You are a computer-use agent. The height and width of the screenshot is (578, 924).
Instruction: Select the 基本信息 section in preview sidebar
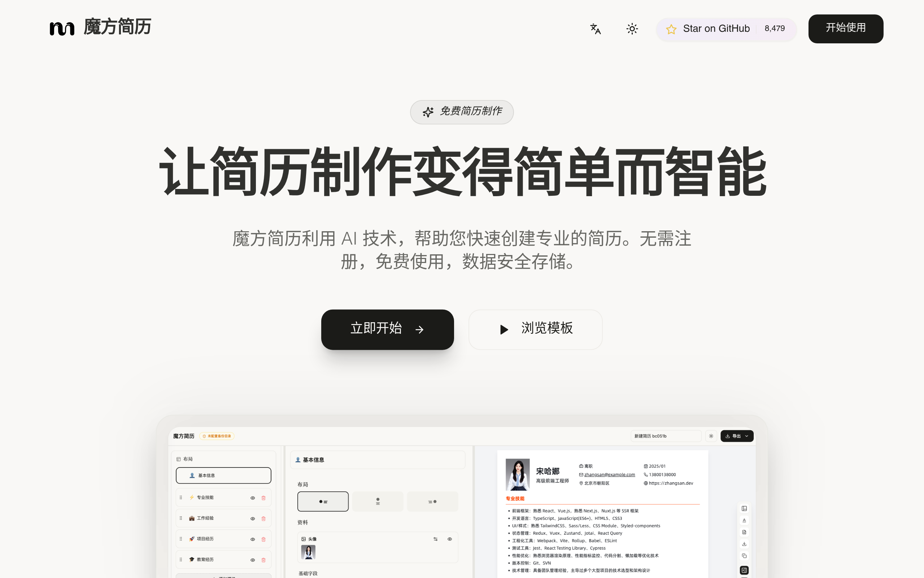tap(223, 475)
